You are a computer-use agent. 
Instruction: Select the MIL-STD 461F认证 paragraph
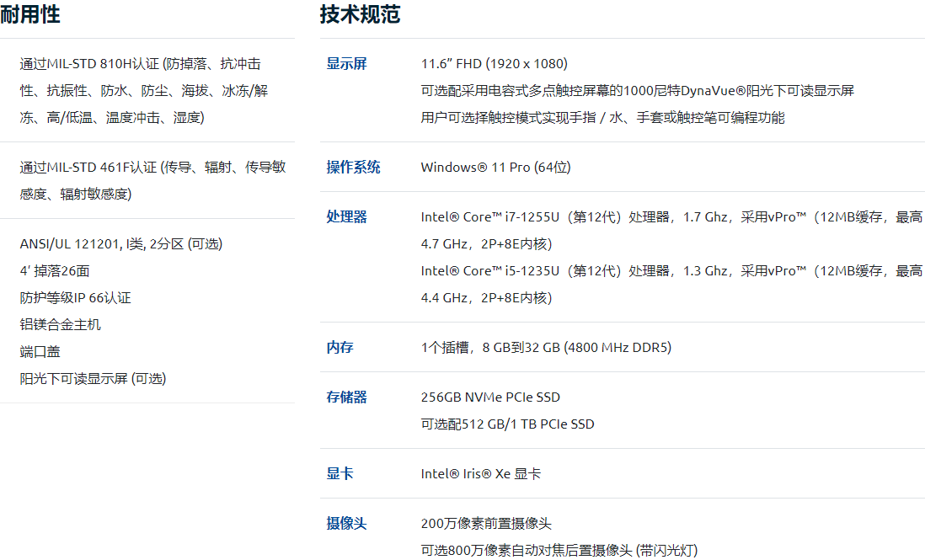coord(152,180)
